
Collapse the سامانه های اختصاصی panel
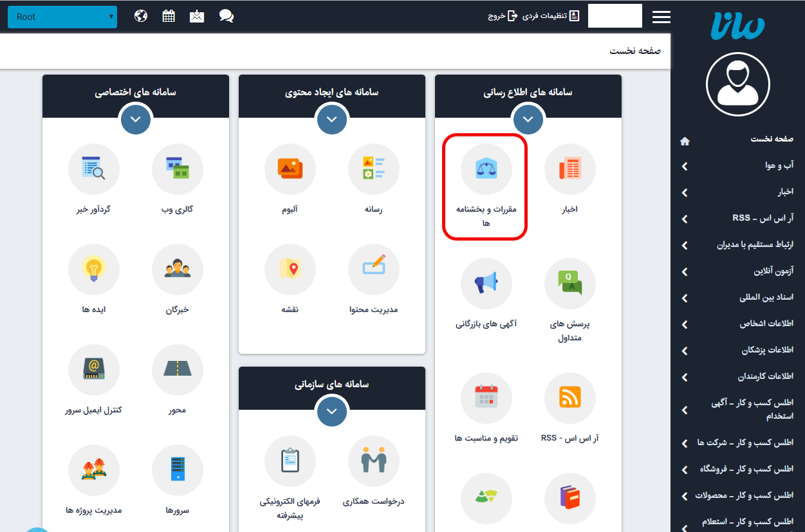(136, 119)
